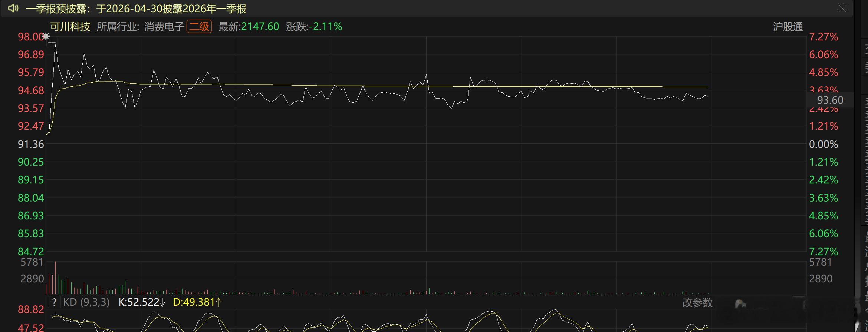This screenshot has width=868, height=332.
Task: Click the red 1.21% percent label
Action: click(823, 126)
